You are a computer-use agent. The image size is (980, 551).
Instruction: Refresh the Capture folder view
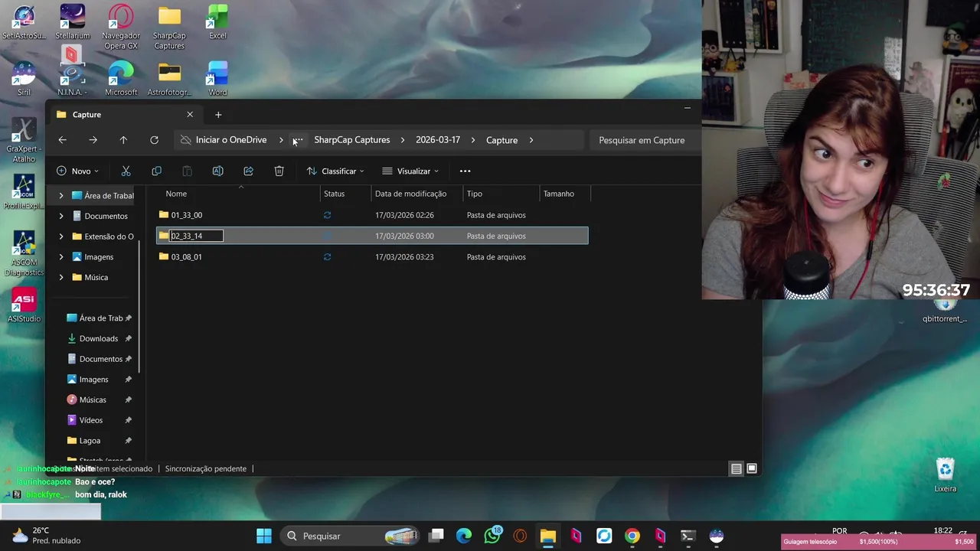[154, 140]
